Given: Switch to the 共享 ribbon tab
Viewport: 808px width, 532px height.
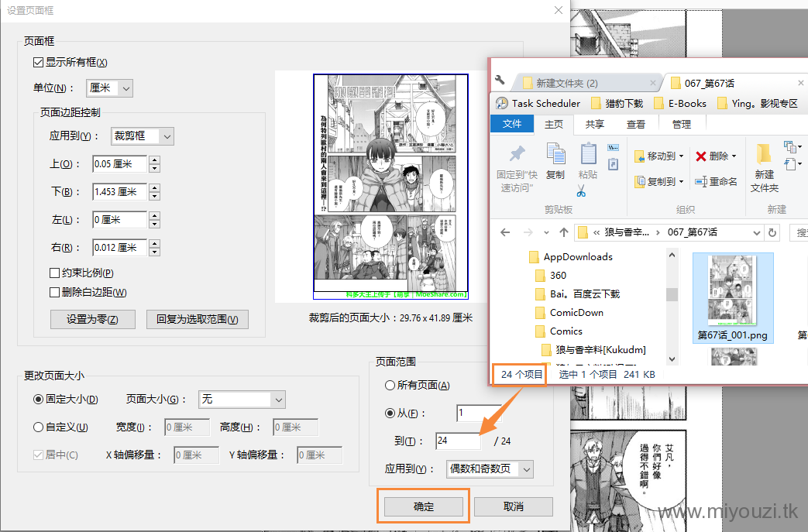Looking at the screenshot, I should click(x=595, y=125).
